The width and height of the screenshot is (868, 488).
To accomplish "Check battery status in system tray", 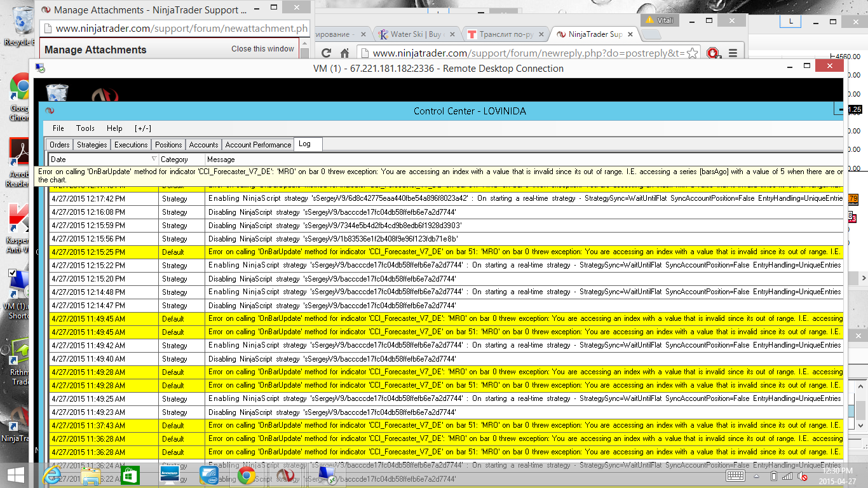I will pyautogui.click(x=773, y=476).
